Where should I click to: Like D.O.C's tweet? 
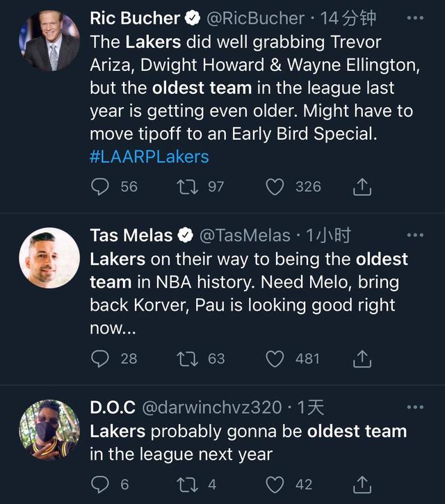[276, 485]
